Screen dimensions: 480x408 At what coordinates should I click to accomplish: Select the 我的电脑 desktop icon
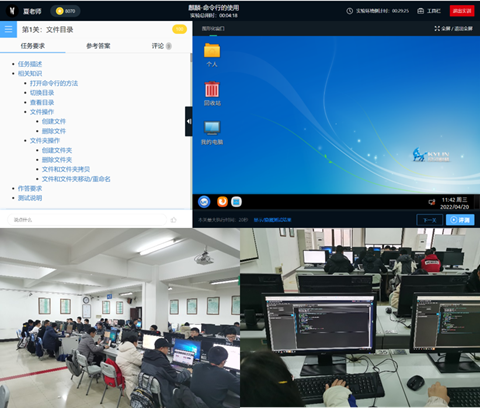point(212,133)
